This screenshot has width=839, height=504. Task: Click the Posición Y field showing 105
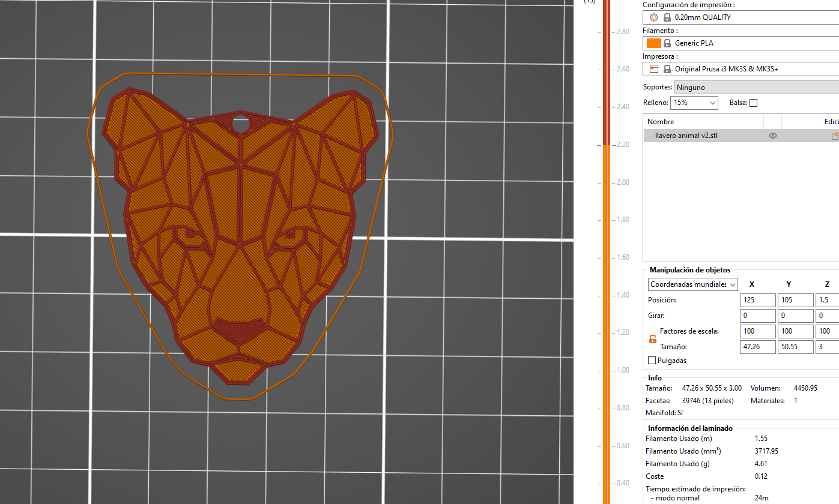click(x=795, y=300)
